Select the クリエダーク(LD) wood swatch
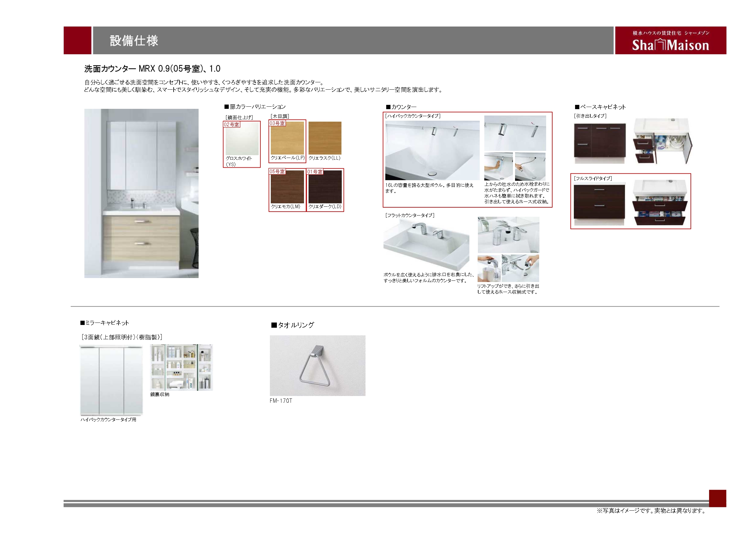The image size is (756, 535). [325, 187]
